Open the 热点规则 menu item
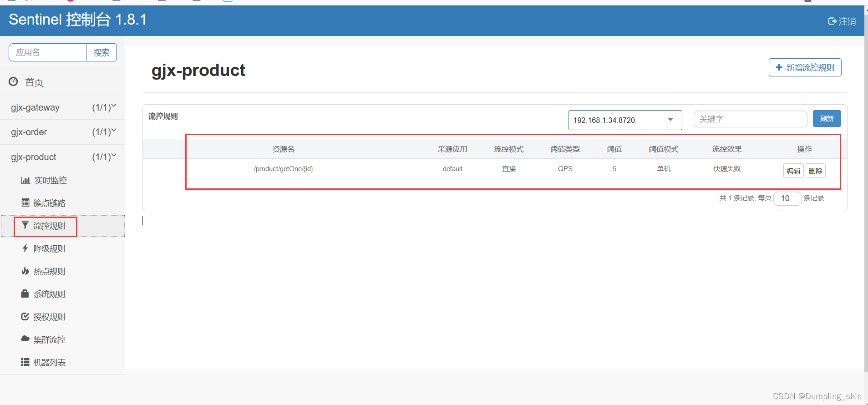 (62, 271)
